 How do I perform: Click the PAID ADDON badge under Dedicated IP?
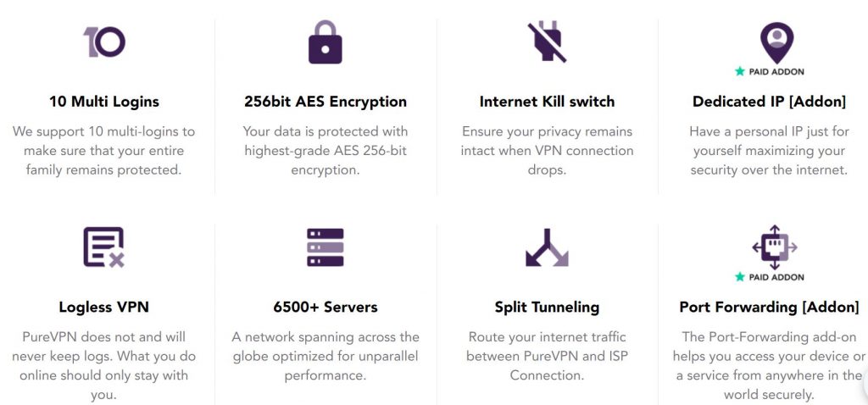point(769,71)
